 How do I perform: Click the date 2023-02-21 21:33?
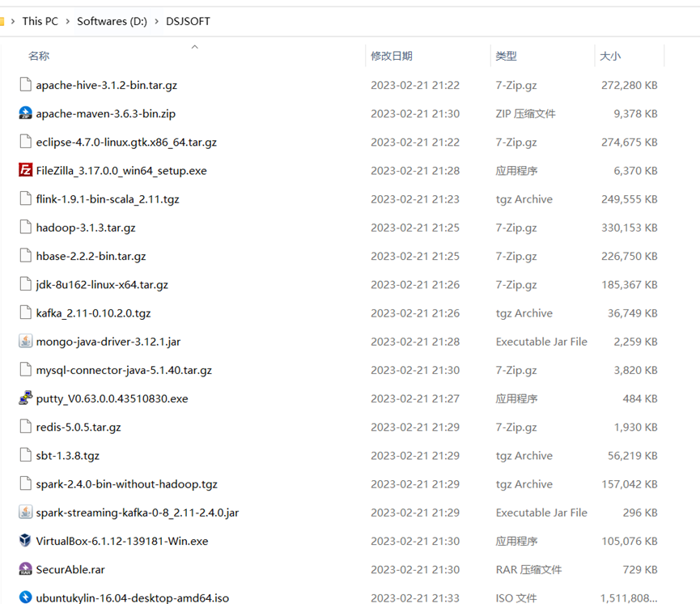point(415,598)
